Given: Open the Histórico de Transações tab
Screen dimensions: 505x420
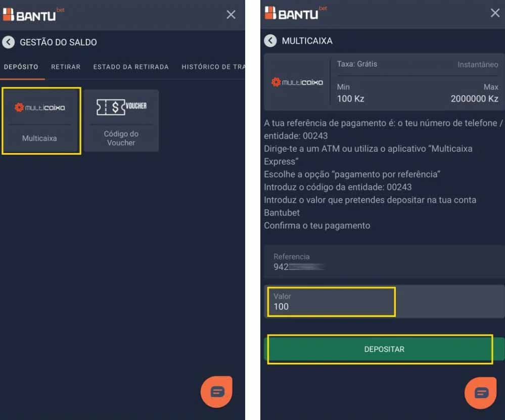Looking at the screenshot, I should [213, 67].
